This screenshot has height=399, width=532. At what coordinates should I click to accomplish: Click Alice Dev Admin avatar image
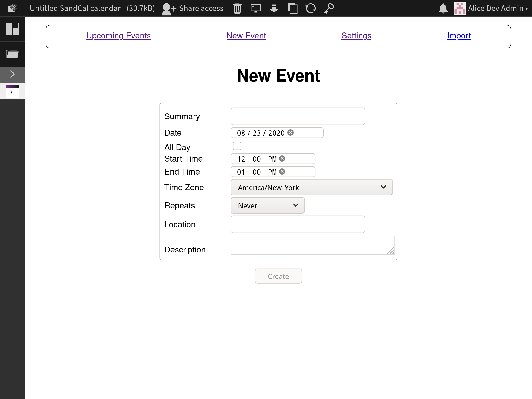click(x=460, y=8)
